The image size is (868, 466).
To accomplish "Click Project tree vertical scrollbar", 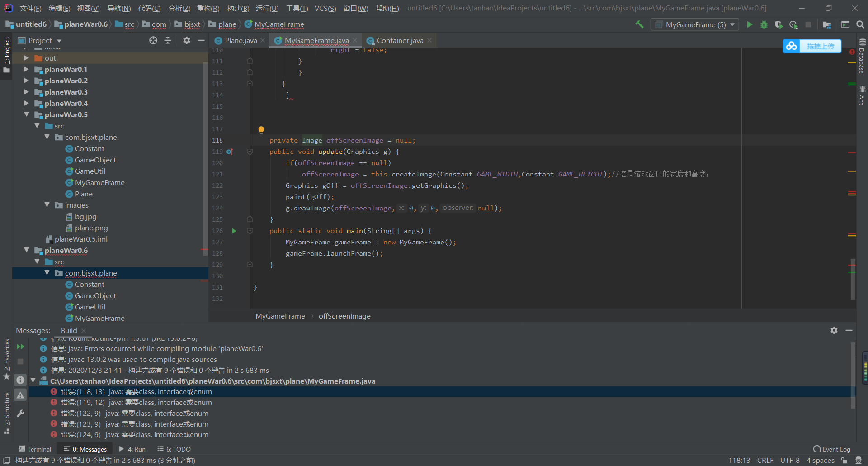I will pos(206,158).
